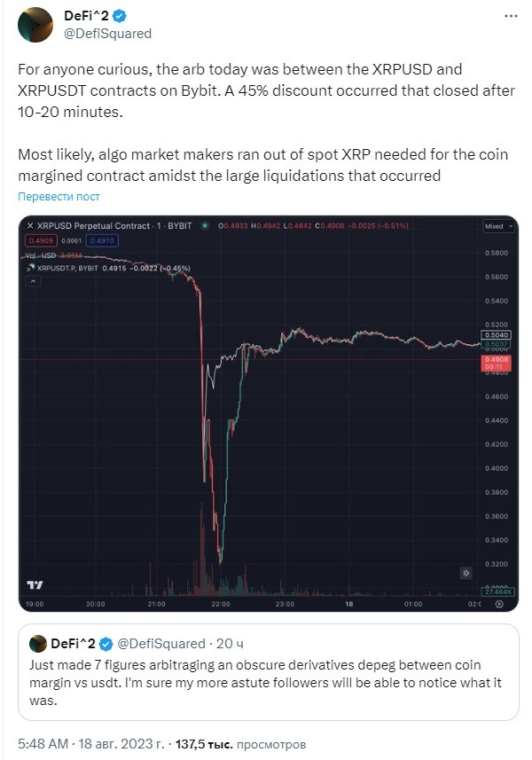532x760 pixels.
Task: Collapse the indicator legend with chevron button
Action: [33, 281]
